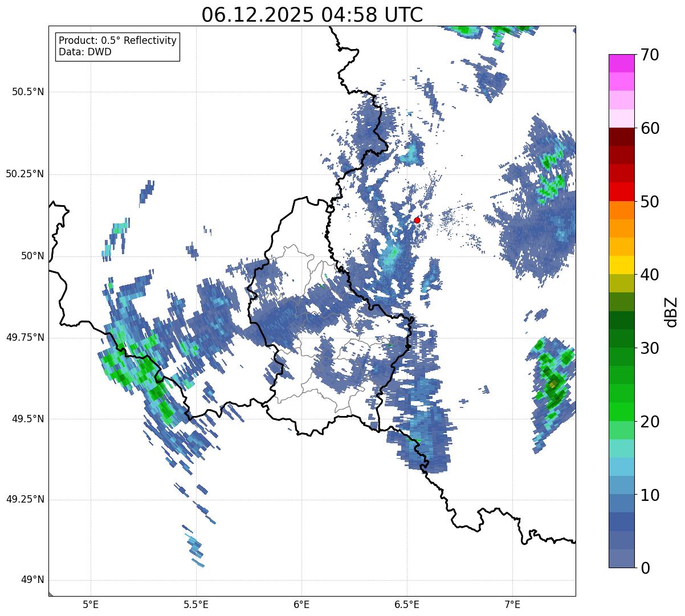
Task: Click the colorbar tick label 60
Action: 649,128
